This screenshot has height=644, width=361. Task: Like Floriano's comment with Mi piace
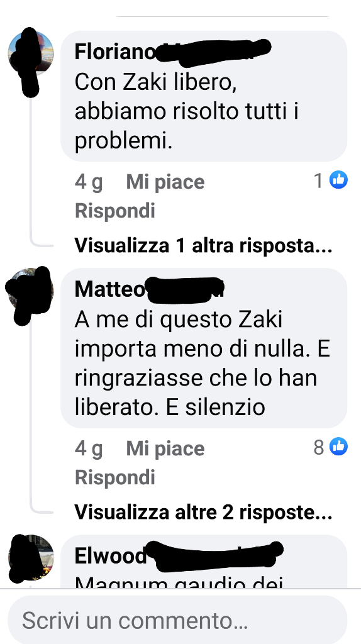pyautogui.click(x=165, y=182)
